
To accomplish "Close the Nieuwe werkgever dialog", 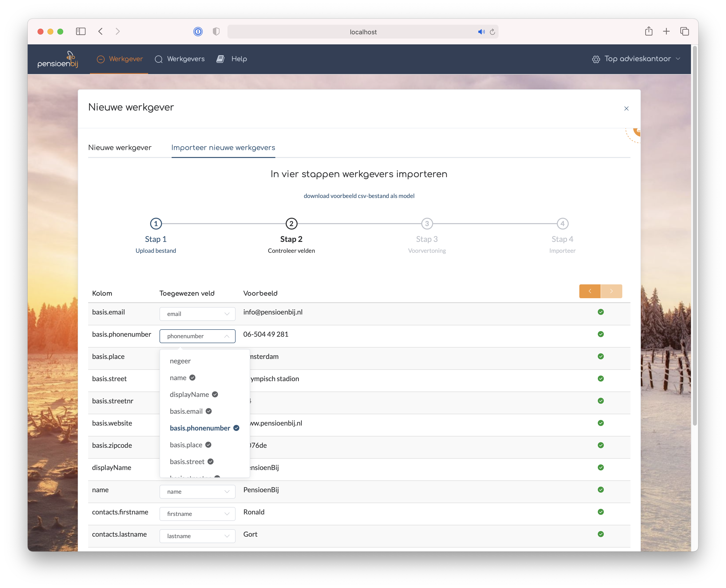I will 626,108.
